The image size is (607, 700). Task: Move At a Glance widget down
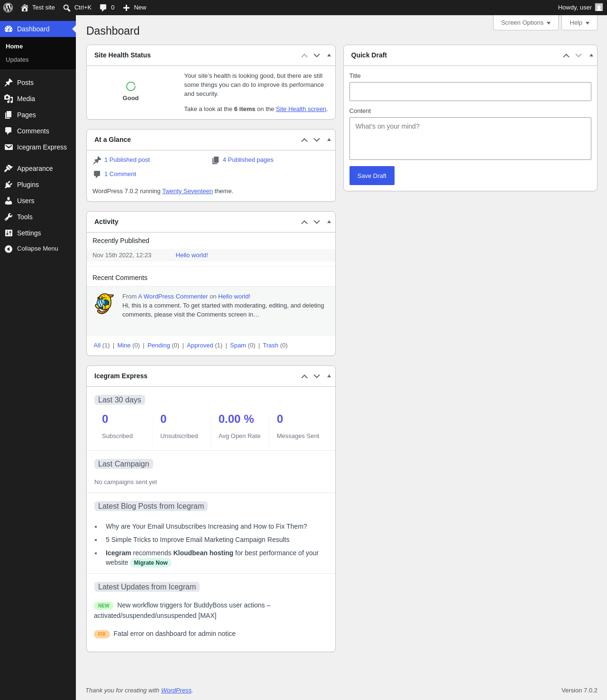point(317,140)
